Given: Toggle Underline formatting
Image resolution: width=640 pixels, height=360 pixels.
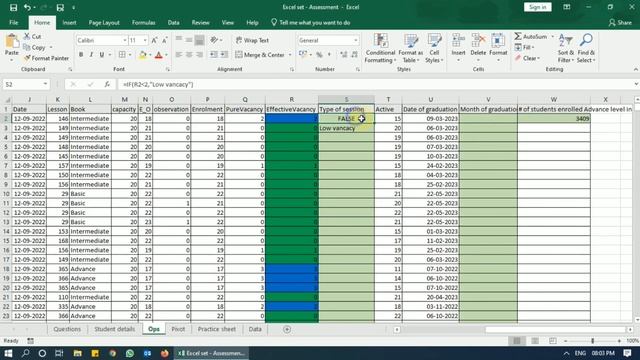Looking at the screenshot, I should tap(102, 55).
